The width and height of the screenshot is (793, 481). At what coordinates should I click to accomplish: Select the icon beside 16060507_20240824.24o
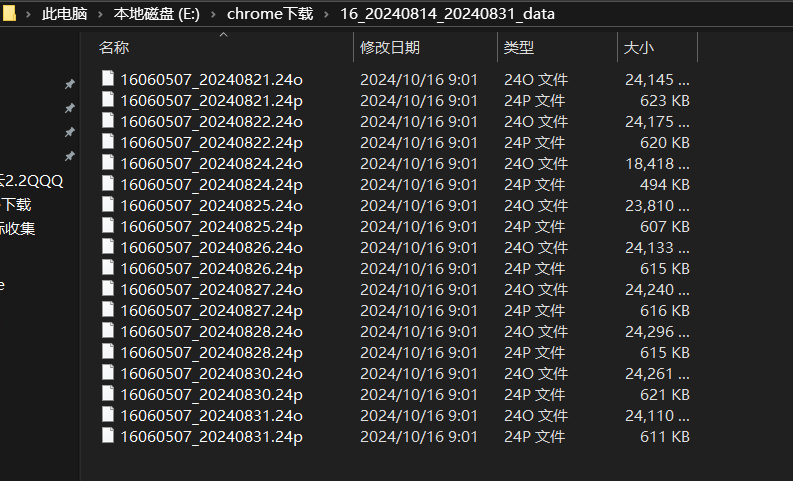pos(108,163)
